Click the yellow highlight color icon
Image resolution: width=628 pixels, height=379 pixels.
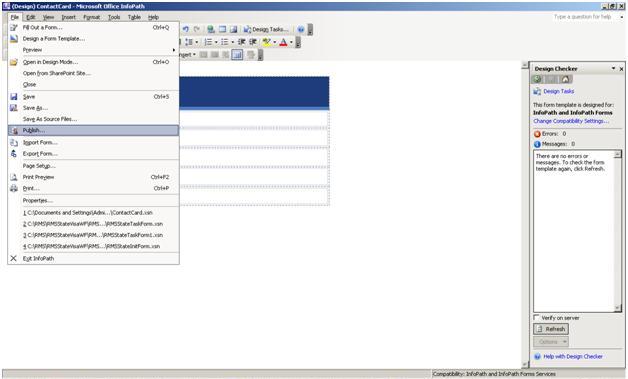click(266, 42)
